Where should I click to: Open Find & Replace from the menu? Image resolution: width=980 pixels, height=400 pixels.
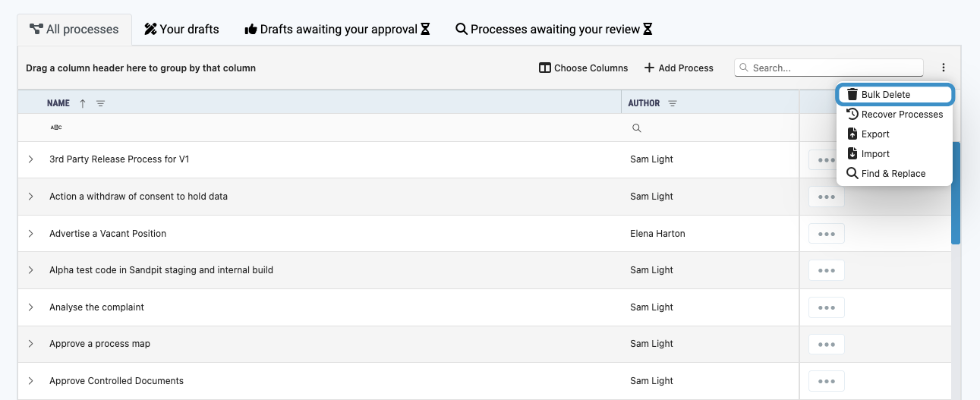coord(895,174)
